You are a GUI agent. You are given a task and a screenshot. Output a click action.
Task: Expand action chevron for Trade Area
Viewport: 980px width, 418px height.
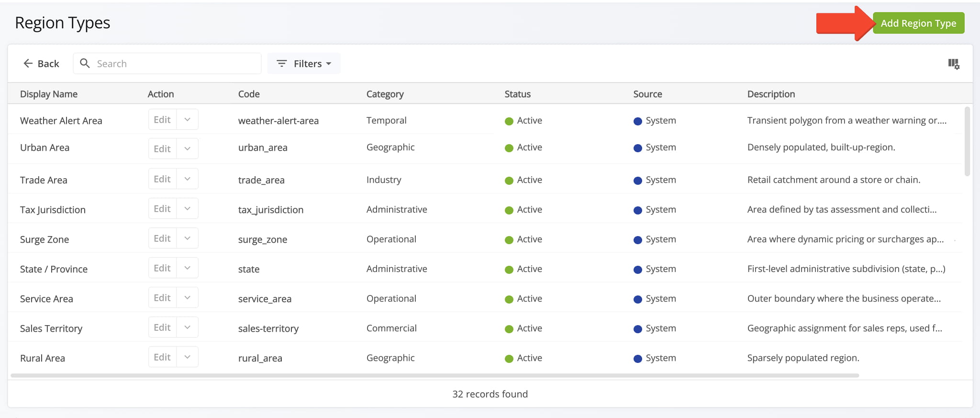188,179
